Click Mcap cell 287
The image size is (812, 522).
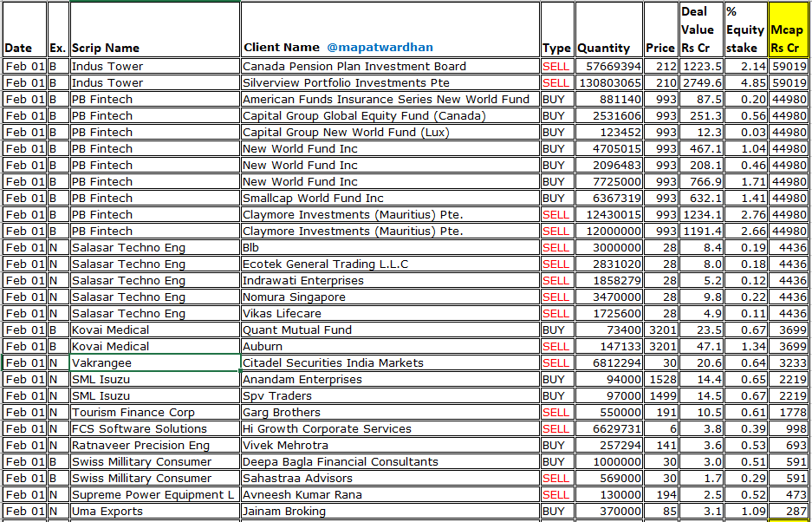[x=789, y=511]
